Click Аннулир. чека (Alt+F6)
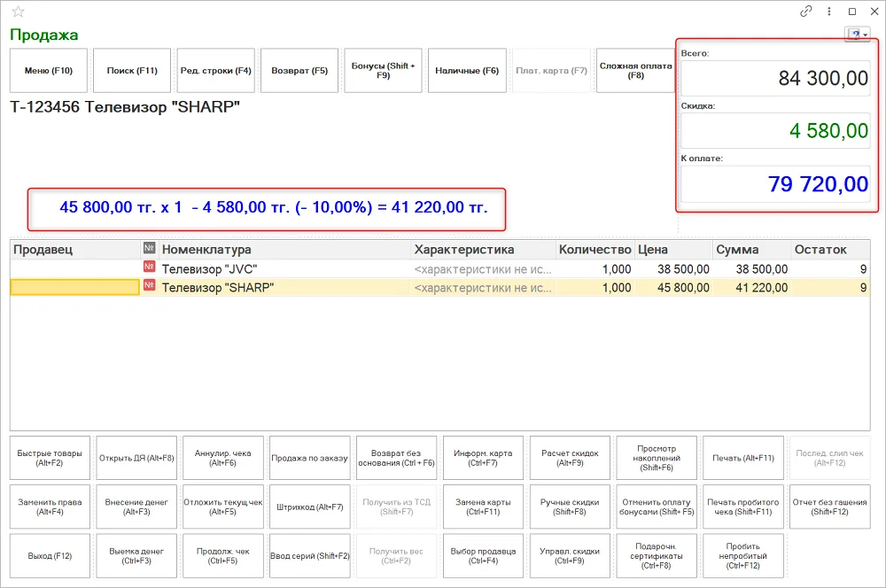Image resolution: width=886 pixels, height=588 pixels. click(223, 458)
